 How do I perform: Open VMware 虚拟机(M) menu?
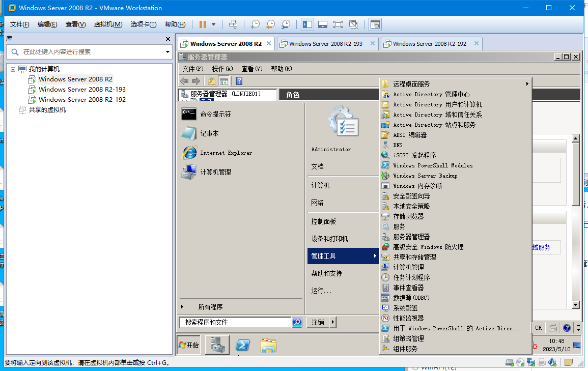[x=108, y=24]
